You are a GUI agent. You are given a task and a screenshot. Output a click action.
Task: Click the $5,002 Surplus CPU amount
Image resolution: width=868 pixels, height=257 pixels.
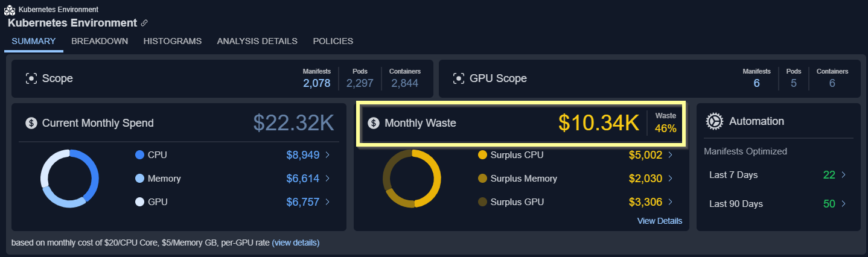click(645, 155)
